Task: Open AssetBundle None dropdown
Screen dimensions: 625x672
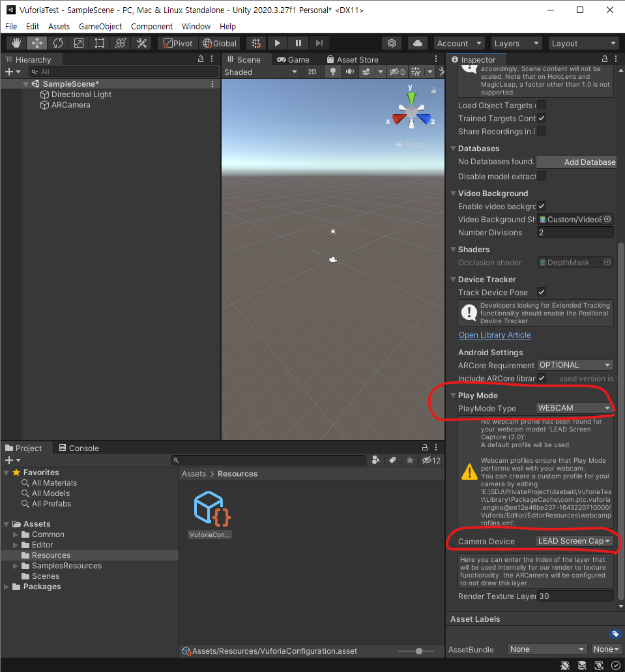Action: [547, 649]
